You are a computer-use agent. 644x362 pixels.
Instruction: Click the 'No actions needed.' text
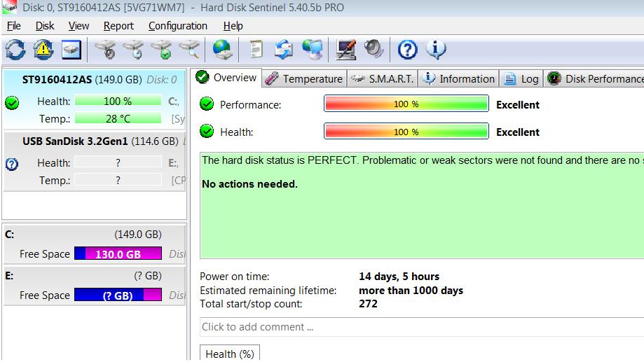(249, 184)
